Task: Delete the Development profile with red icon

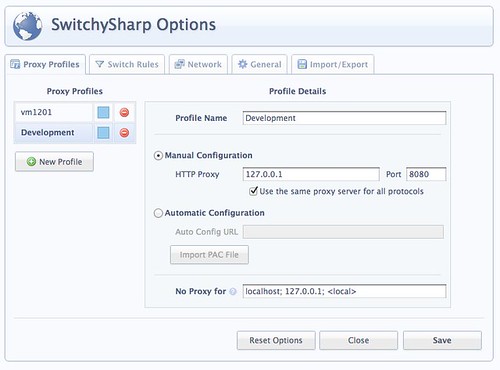Action: pos(124,133)
